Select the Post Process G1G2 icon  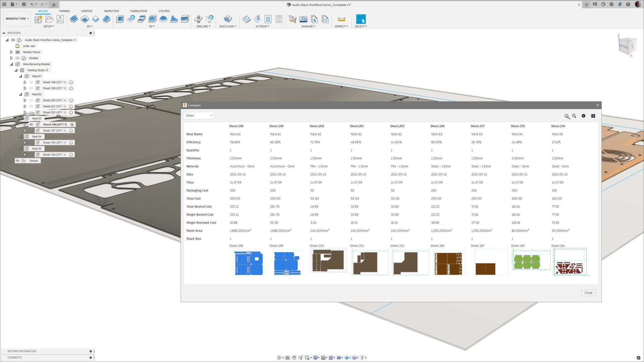click(x=268, y=19)
